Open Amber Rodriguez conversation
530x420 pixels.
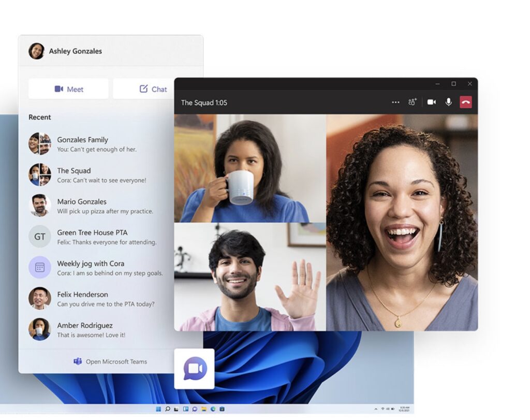coord(96,330)
